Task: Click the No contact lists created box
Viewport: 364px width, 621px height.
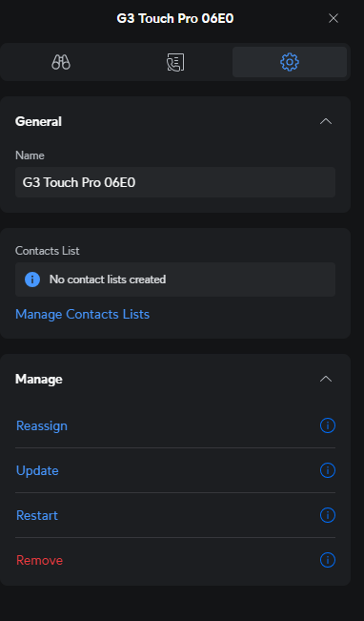Action: tap(175, 279)
